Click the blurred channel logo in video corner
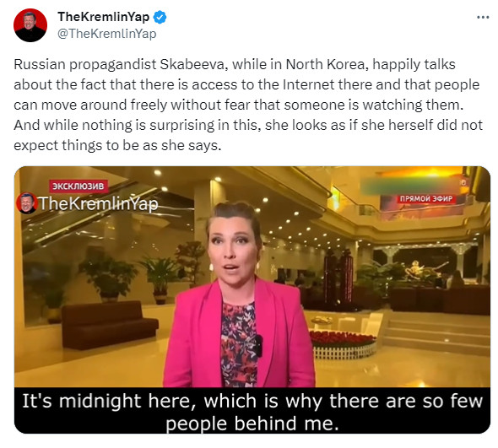The width and height of the screenshot is (498, 448). click(409, 186)
